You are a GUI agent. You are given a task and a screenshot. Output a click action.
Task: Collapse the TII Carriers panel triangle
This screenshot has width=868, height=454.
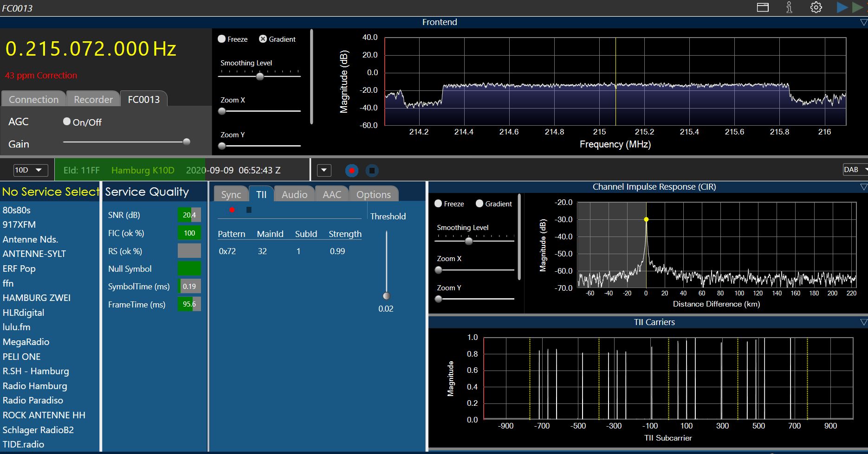[x=863, y=322]
